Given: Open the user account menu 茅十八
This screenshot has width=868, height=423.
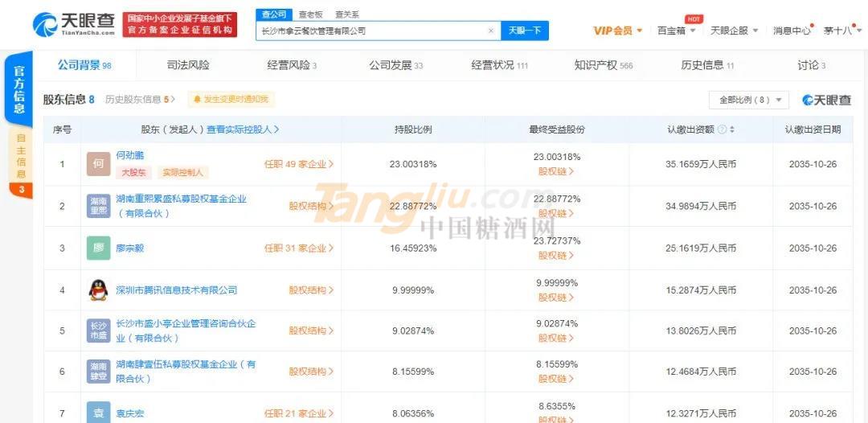Looking at the screenshot, I should click(841, 31).
